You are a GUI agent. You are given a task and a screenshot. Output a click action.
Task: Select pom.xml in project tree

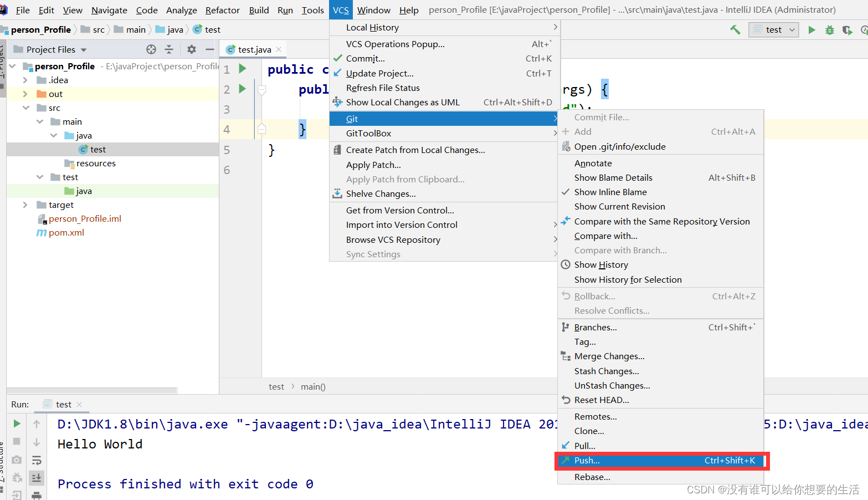coord(66,233)
